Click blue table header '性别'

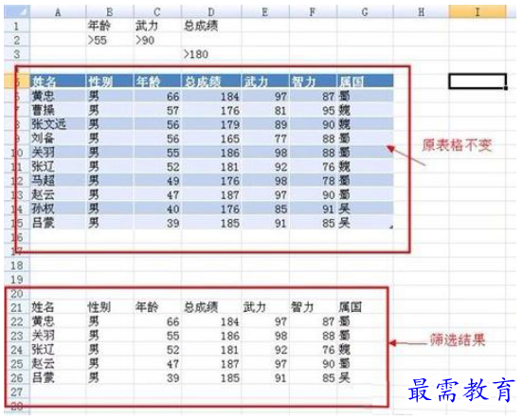(109, 82)
